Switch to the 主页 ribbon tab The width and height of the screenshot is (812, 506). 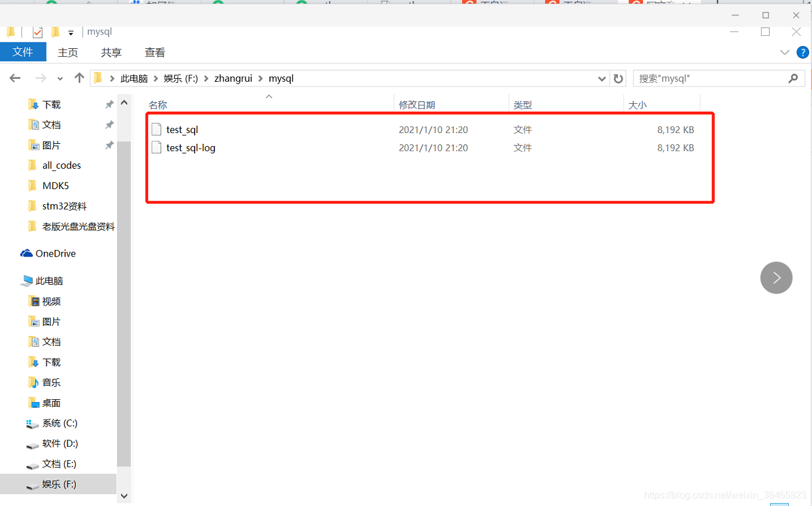tap(67, 52)
